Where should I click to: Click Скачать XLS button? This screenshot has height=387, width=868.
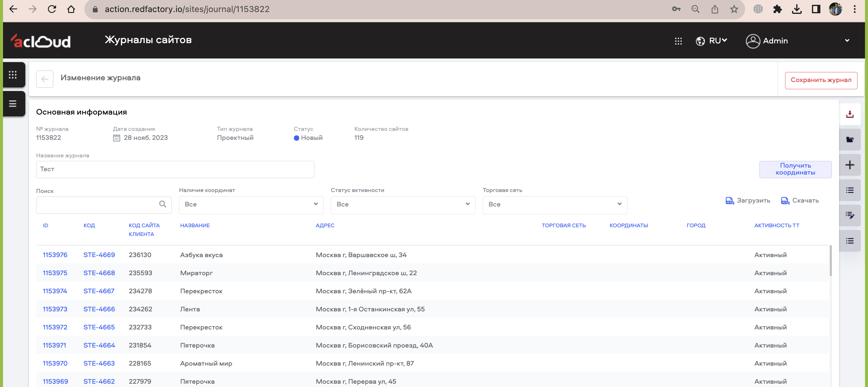pyautogui.click(x=800, y=200)
